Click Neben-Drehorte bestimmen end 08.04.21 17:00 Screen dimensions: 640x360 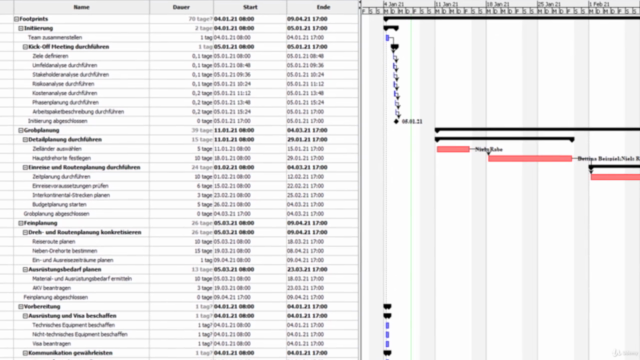pyautogui.click(x=323, y=251)
